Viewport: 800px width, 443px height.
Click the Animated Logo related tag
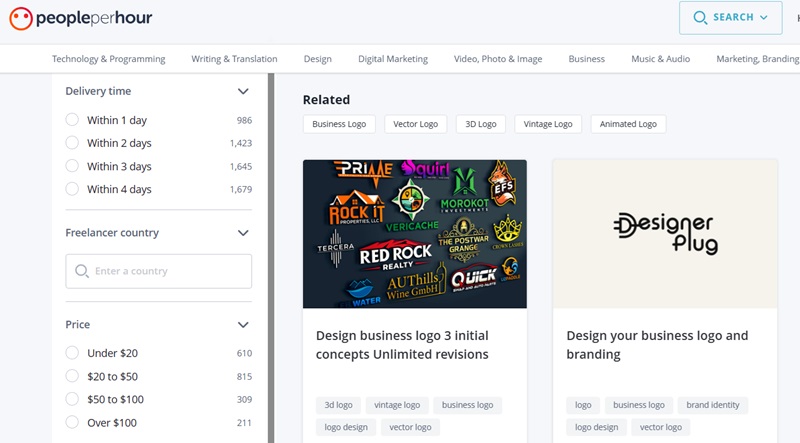(628, 124)
